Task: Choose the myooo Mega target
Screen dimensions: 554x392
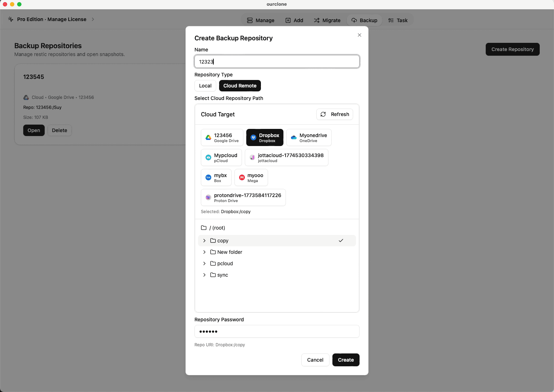Action: (x=251, y=177)
